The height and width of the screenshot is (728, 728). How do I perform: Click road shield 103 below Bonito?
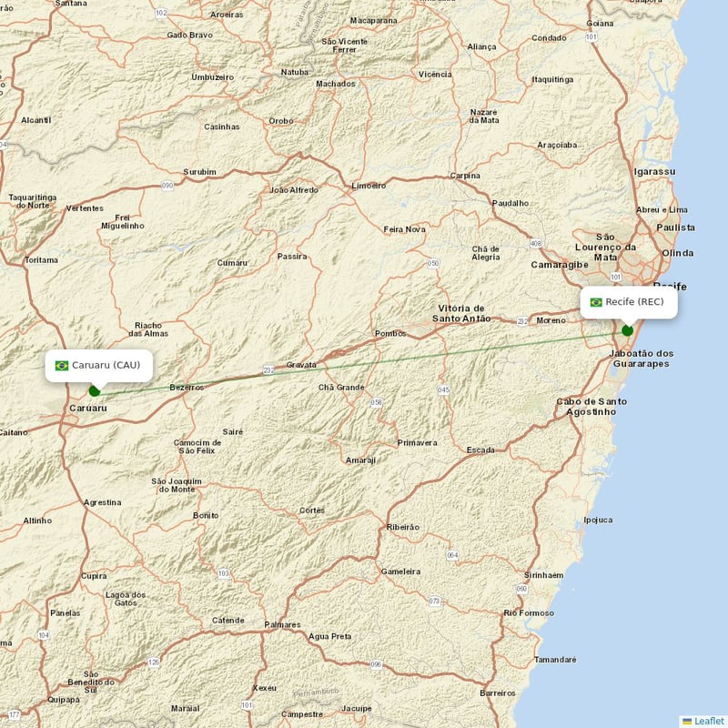tap(224, 573)
